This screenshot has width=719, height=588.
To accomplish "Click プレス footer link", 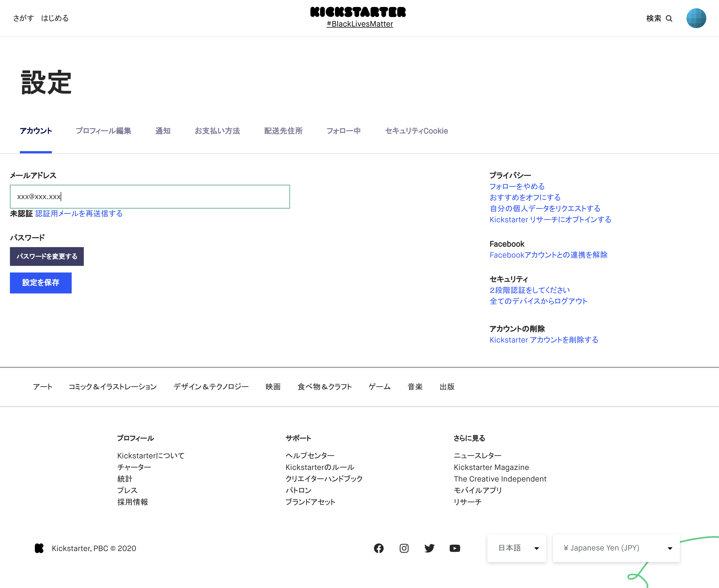I will tap(127, 490).
